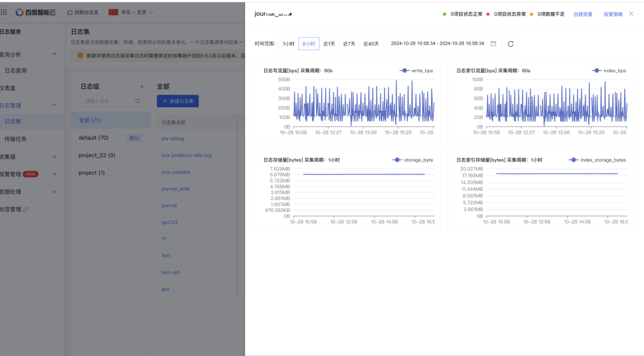Image resolution: width=644 pixels, height=356 pixels.
Task: Click the 默认 tag on default group
Action: click(x=134, y=138)
